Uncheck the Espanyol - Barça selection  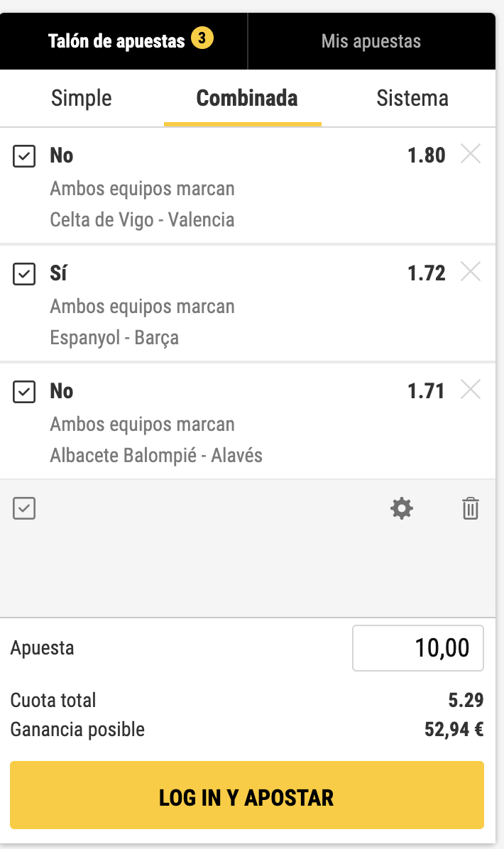pos(25,273)
